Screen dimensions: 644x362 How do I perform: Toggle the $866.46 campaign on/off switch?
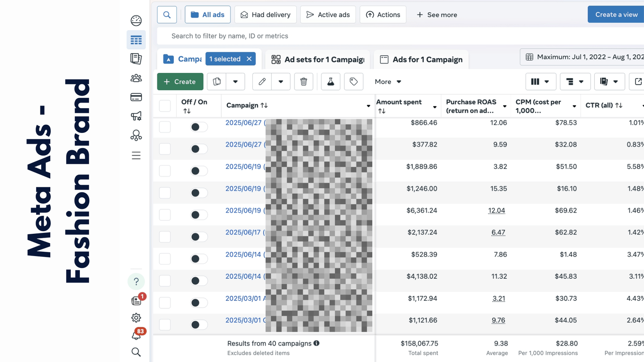pos(198,127)
